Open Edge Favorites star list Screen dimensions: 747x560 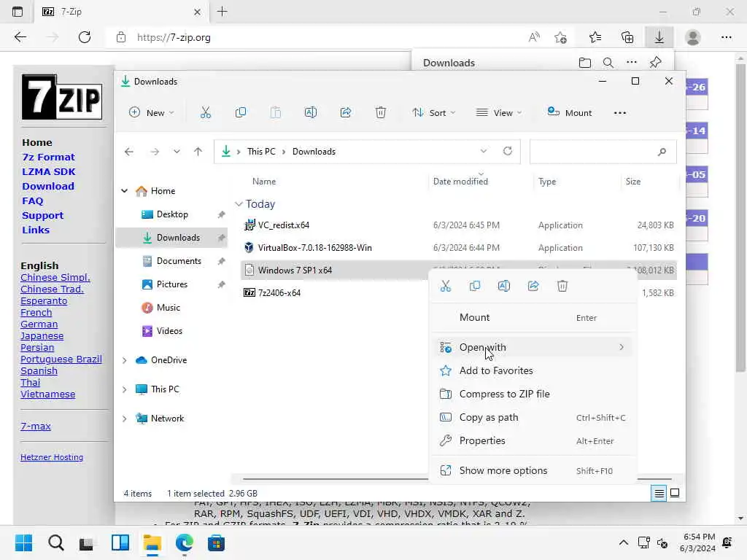click(595, 37)
